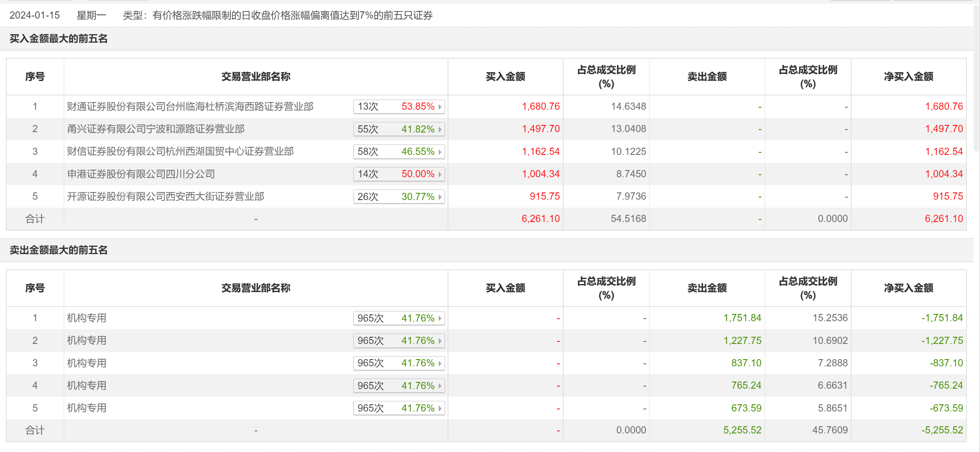Click 买入金额最大的前五名 section header
This screenshot has width=980, height=452.
click(x=59, y=39)
